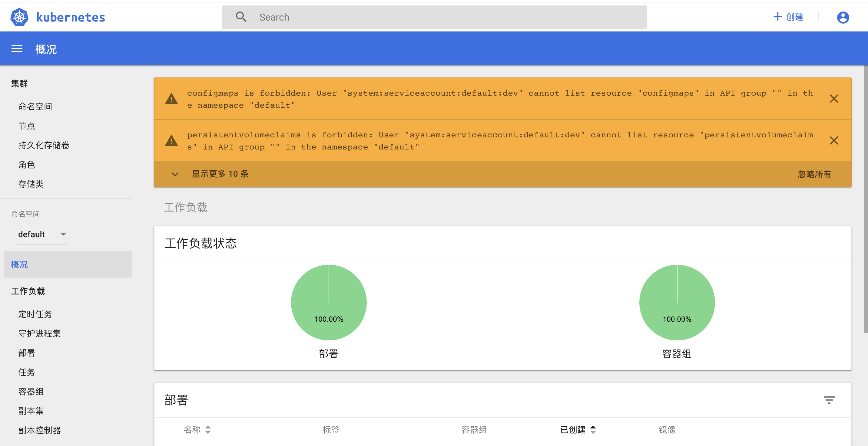The height and width of the screenshot is (446, 868).
Task: Click the Kubernetes helm logo icon
Action: coord(20,17)
